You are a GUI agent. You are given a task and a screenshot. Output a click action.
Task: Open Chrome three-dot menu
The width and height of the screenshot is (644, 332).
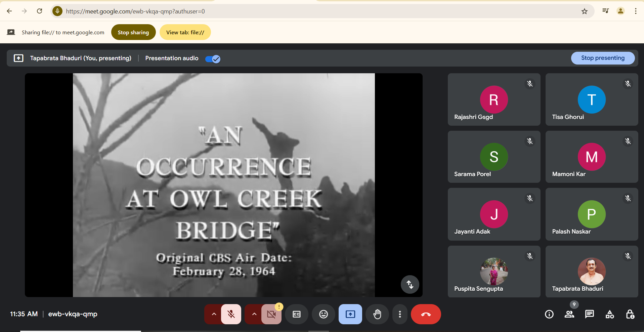(636, 11)
